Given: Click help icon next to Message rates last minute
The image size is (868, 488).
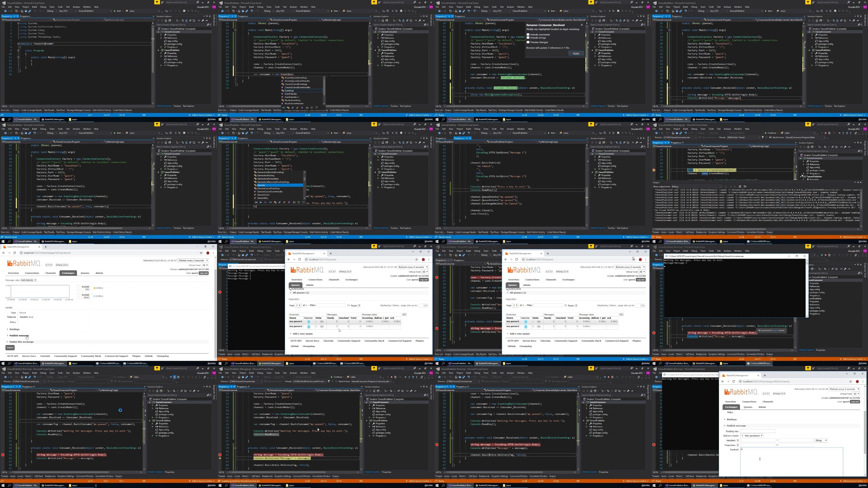Looking at the screenshot, I should click(35, 280).
